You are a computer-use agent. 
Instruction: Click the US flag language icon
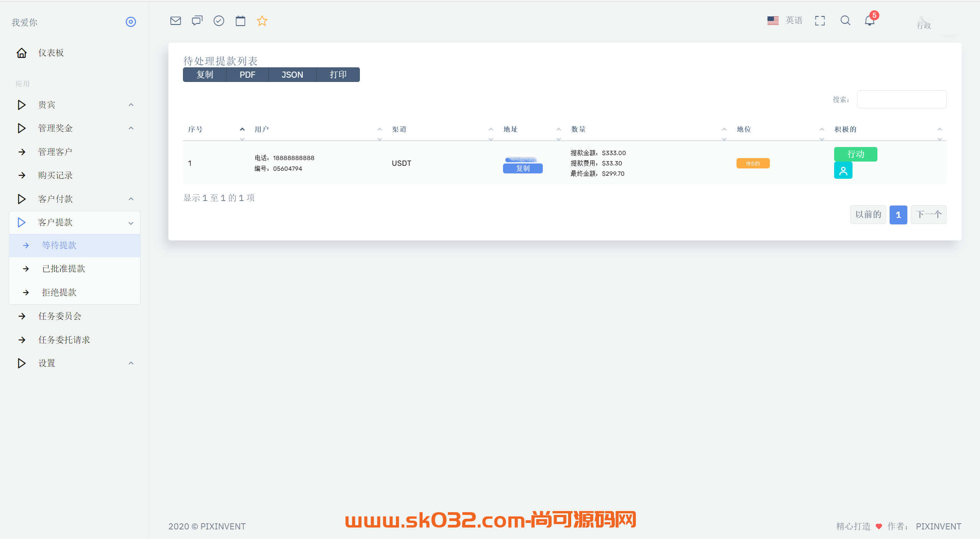773,21
